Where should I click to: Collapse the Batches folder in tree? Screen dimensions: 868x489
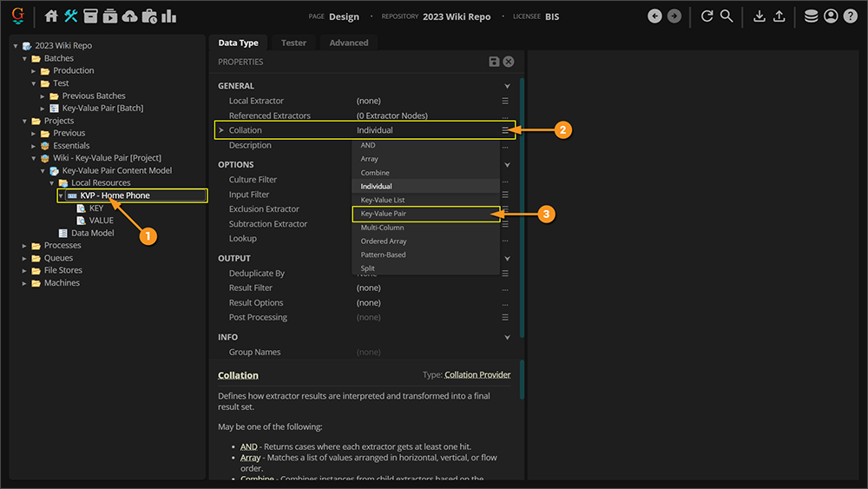25,58
